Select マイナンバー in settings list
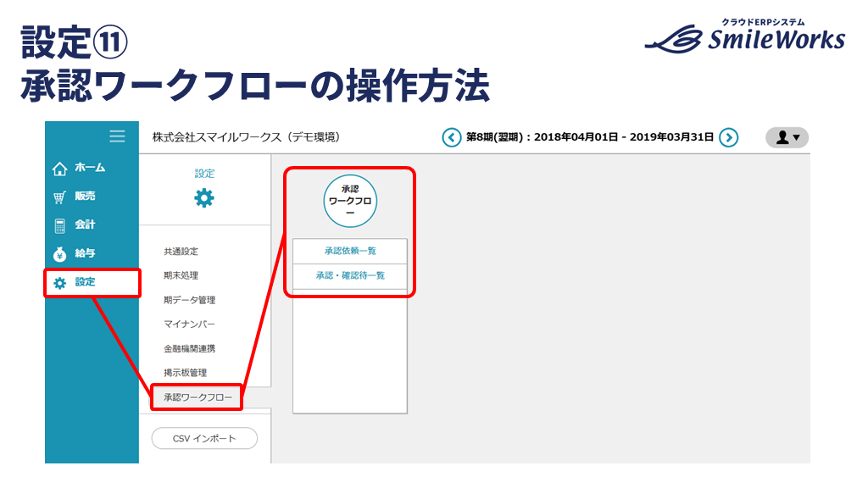868x488 pixels. coord(189,324)
